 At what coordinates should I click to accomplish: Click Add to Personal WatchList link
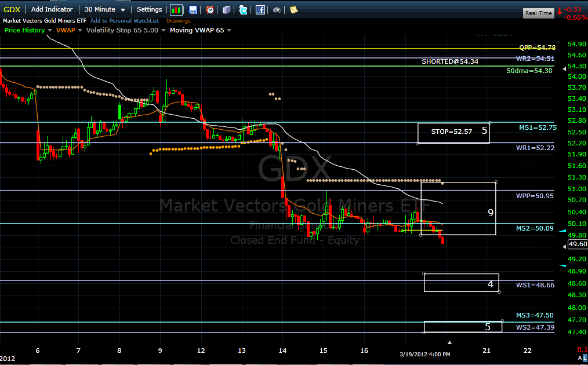[124, 21]
